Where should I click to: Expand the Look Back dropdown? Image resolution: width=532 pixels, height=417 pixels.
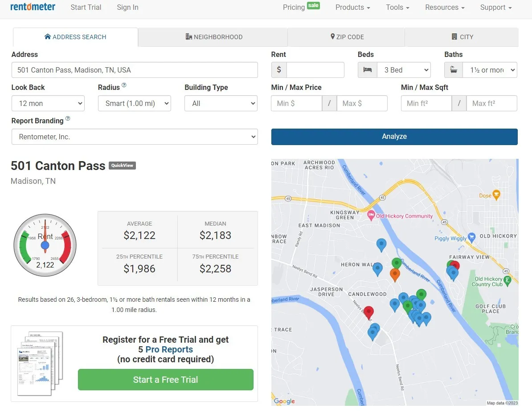click(48, 103)
